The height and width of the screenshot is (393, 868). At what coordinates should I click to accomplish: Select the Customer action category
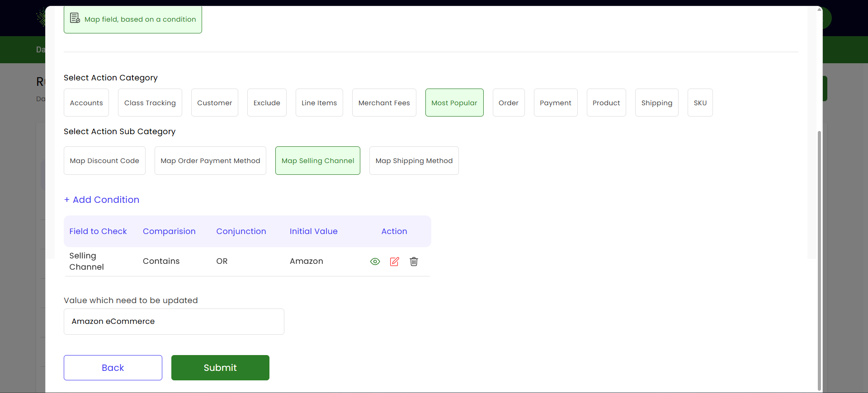214,103
